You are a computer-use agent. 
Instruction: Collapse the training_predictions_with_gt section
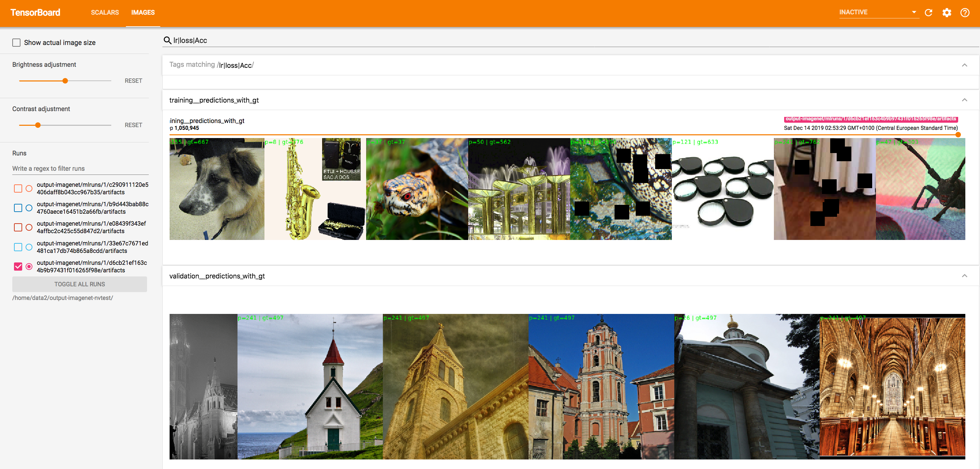pos(965,100)
